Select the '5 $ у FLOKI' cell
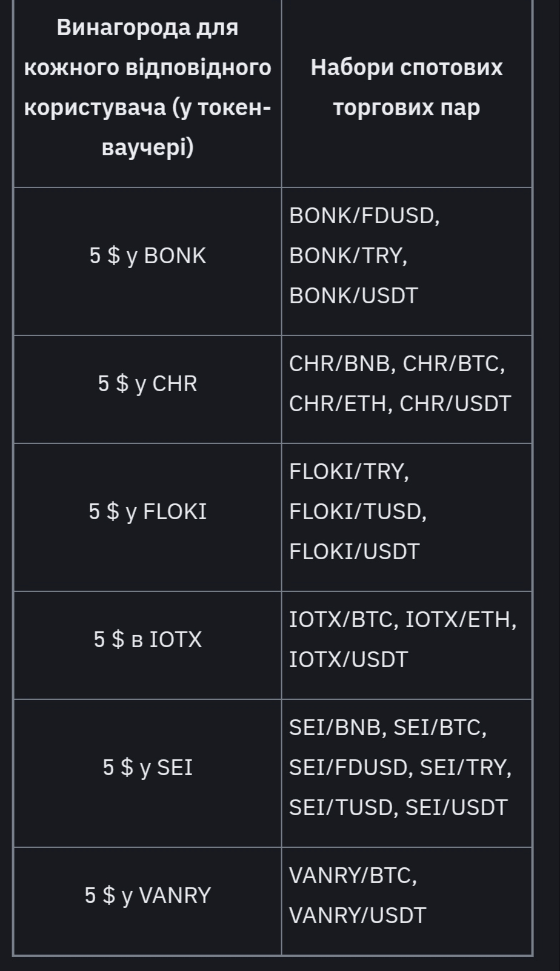 click(x=147, y=512)
